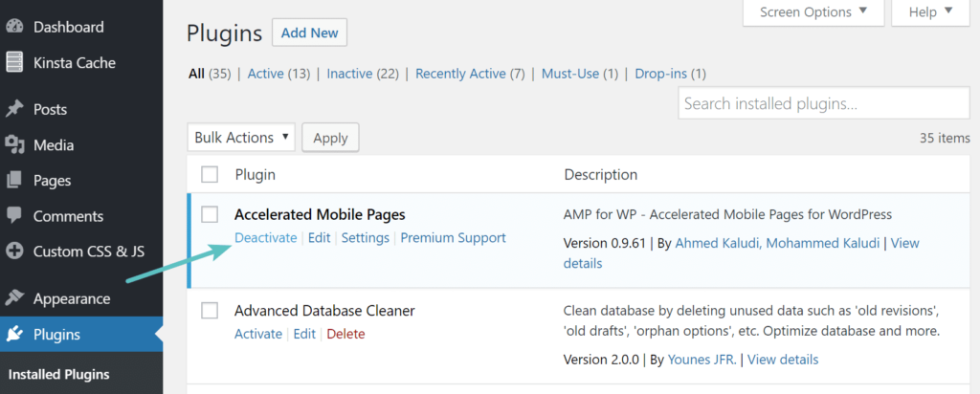
Task: Open the Bulk Actions dropdown
Action: tap(241, 138)
